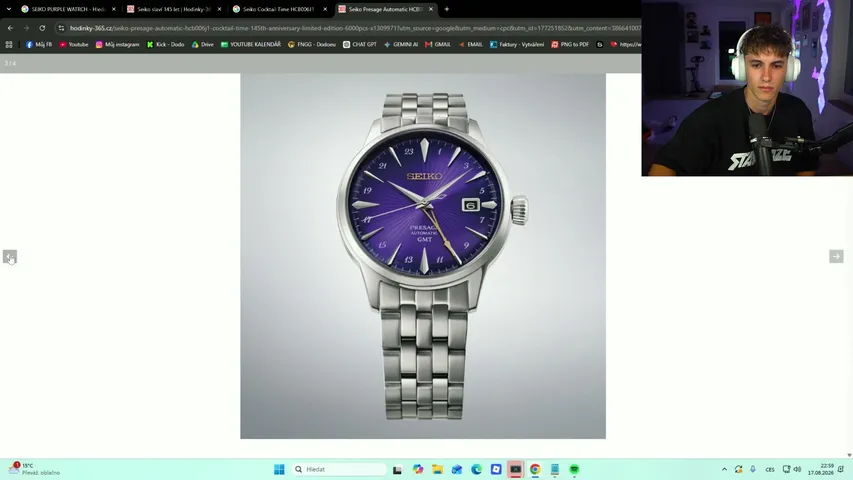Open PNG to PDF bookmark
This screenshot has height=480, width=853.
(570, 45)
